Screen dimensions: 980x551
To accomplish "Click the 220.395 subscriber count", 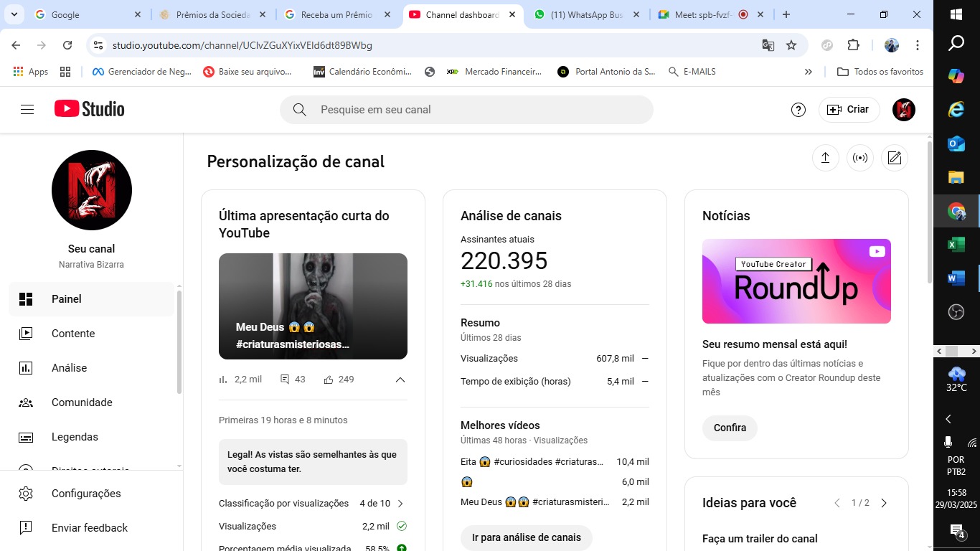I will point(504,261).
